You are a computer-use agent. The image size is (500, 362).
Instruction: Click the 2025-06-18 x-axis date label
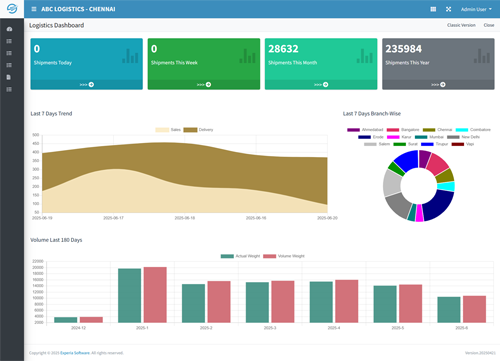point(185,218)
